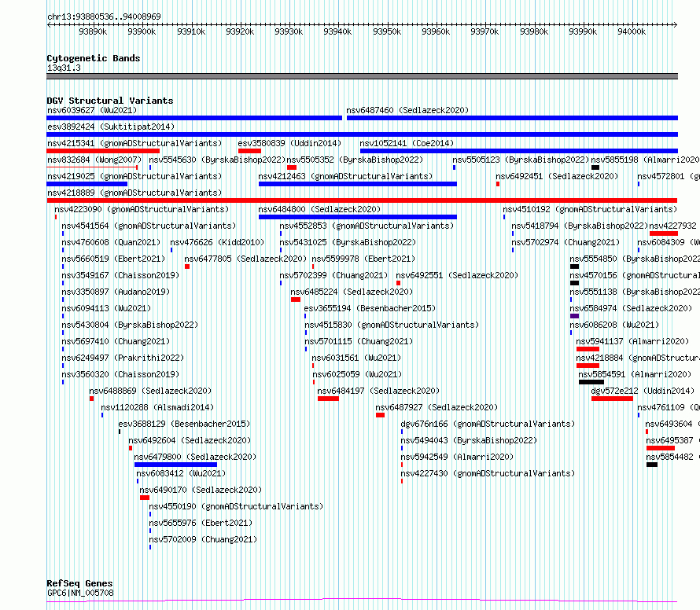Open the esv3580839 (Uddin2014) variant

click(x=289, y=143)
